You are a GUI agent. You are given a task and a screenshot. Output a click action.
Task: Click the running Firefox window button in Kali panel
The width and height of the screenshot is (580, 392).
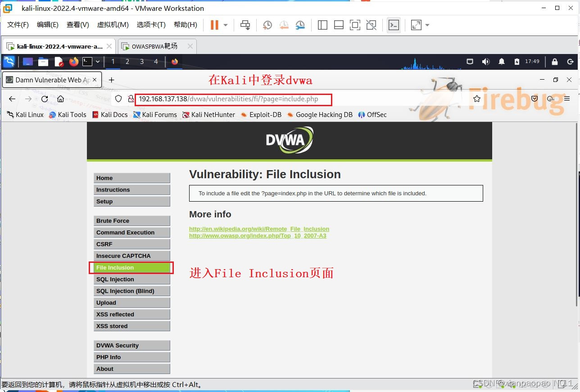point(175,62)
